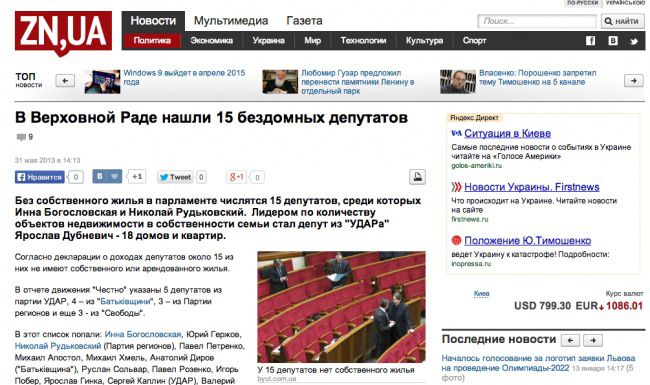Open the Технологии section
The height and width of the screenshot is (385, 650).
364,41
